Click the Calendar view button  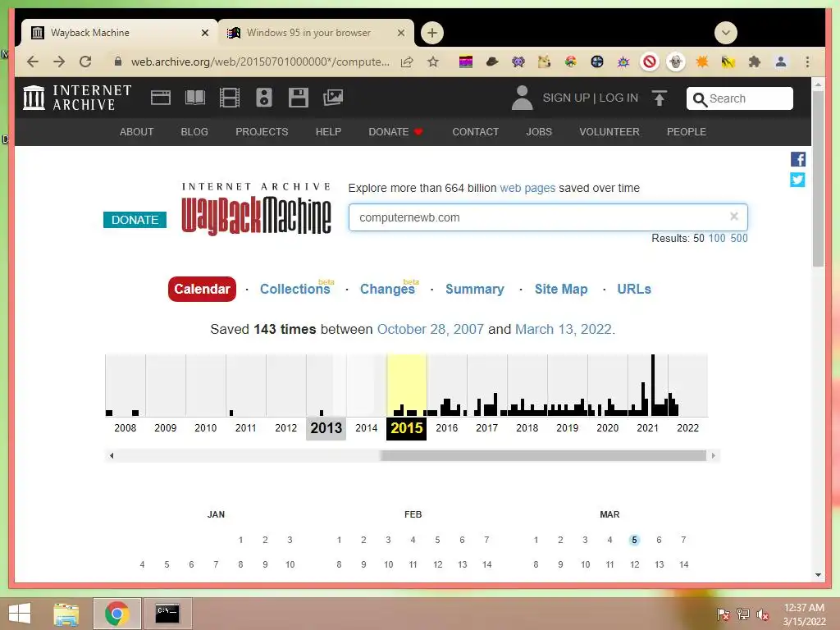pyautogui.click(x=202, y=290)
